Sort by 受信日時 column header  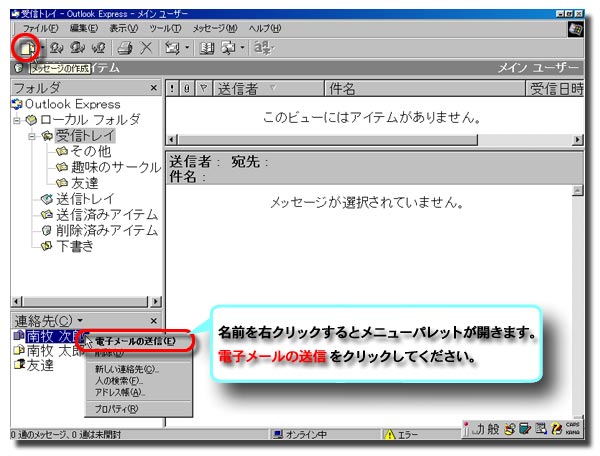pos(555,89)
